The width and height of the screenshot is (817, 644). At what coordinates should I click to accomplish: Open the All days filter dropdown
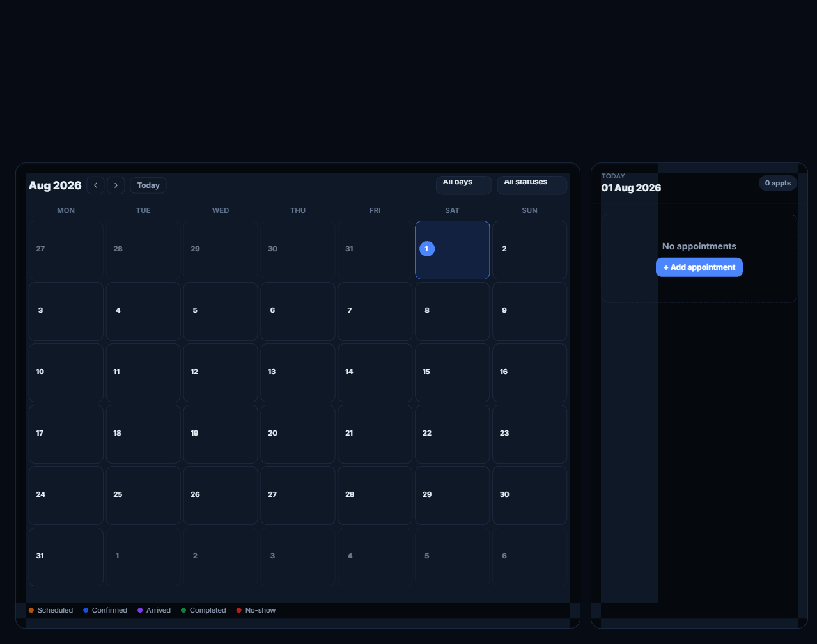463,184
